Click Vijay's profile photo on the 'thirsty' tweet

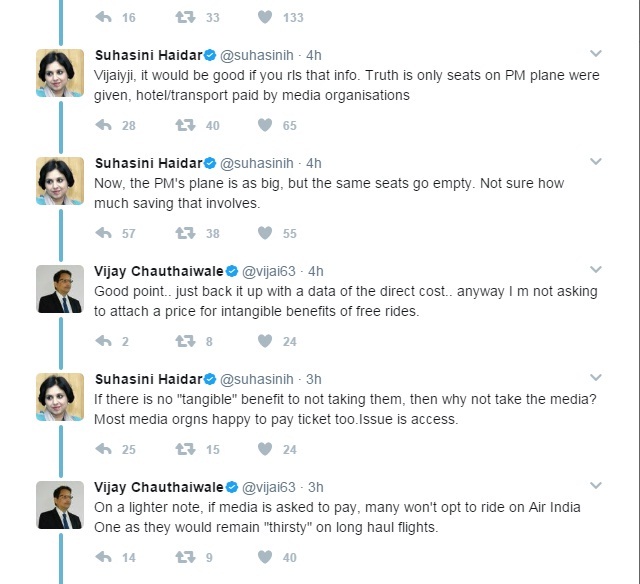tap(60, 504)
